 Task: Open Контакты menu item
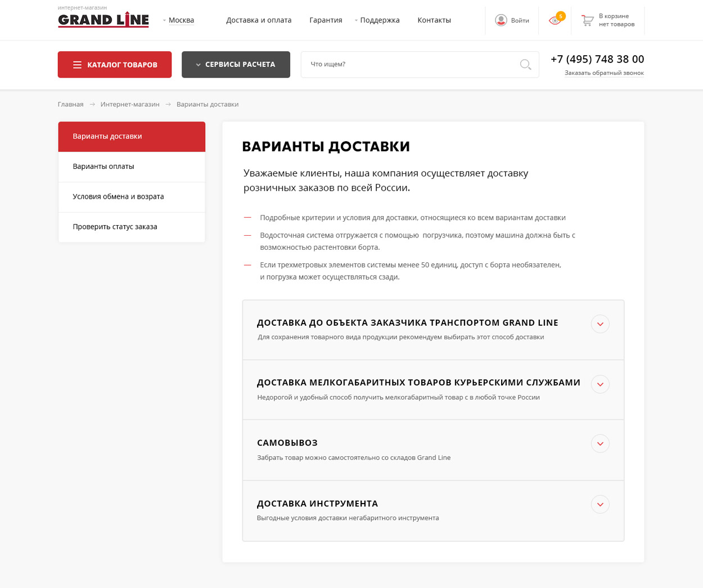434,20
